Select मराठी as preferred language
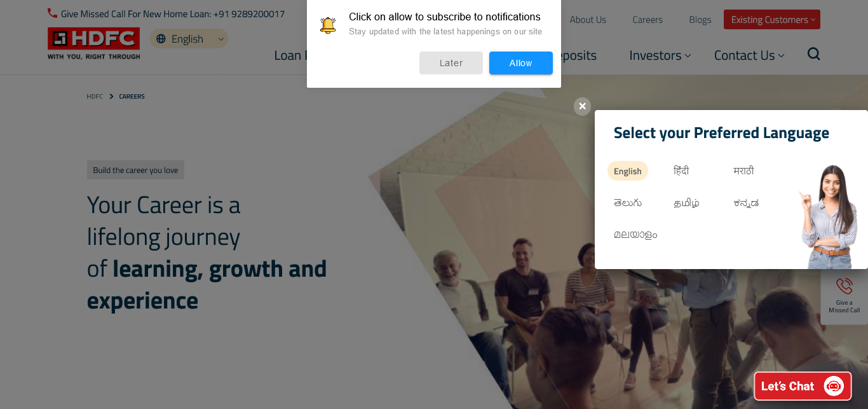This screenshot has height=409, width=868. pyautogui.click(x=743, y=171)
